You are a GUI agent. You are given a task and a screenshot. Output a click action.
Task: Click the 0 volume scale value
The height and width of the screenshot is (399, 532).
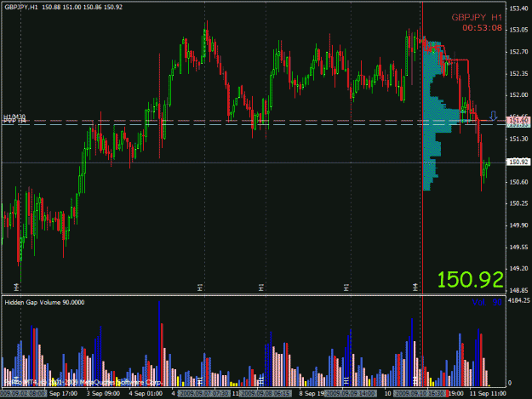pyautogui.click(x=510, y=383)
